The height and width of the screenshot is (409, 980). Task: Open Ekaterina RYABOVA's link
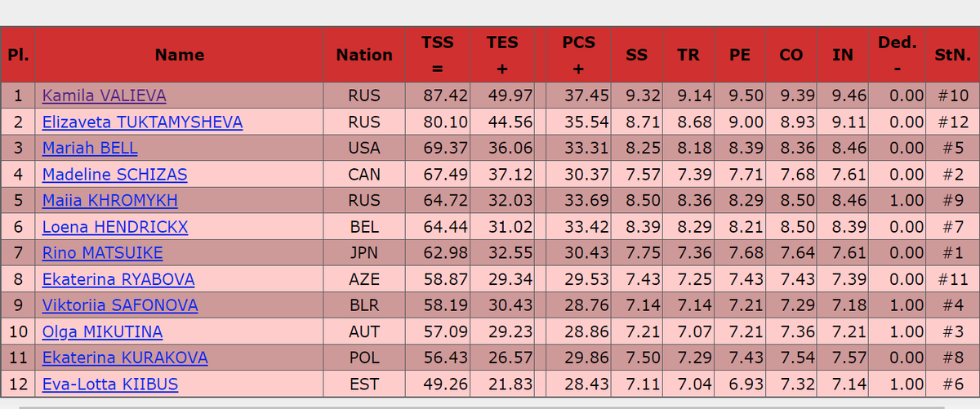click(x=118, y=279)
